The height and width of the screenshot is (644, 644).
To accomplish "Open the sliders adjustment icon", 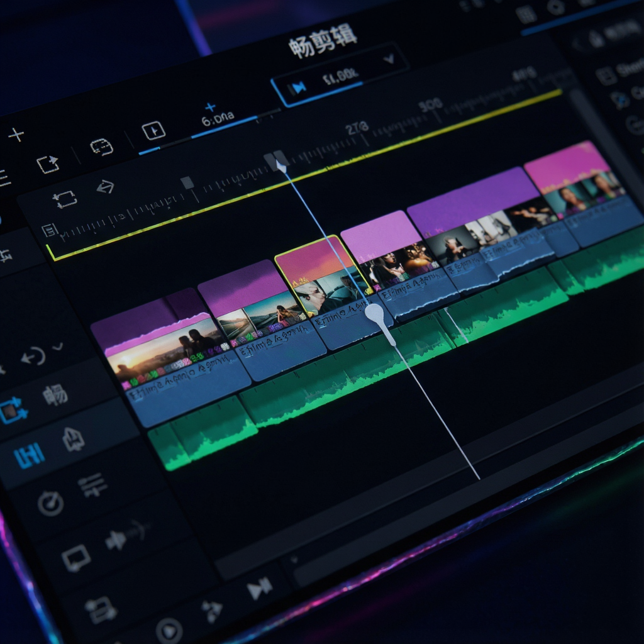I will pos(93,485).
